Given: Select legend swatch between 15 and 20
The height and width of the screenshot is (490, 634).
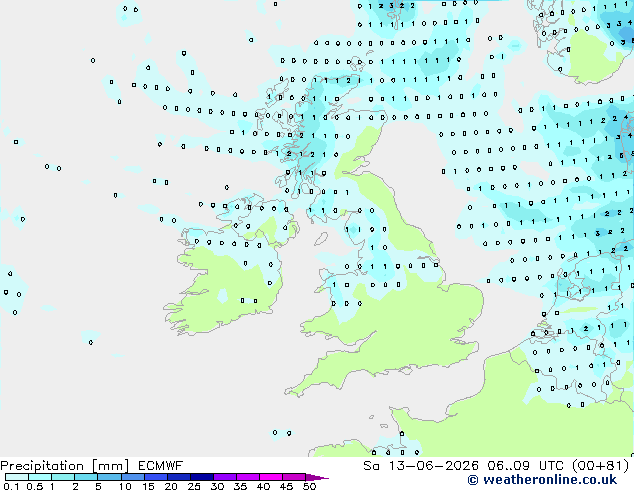Looking at the screenshot, I should pyautogui.click(x=155, y=477).
